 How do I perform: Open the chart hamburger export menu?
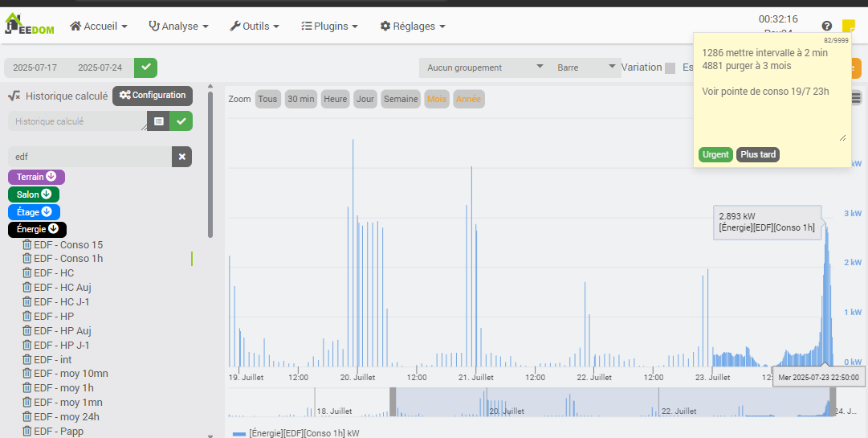(856, 98)
